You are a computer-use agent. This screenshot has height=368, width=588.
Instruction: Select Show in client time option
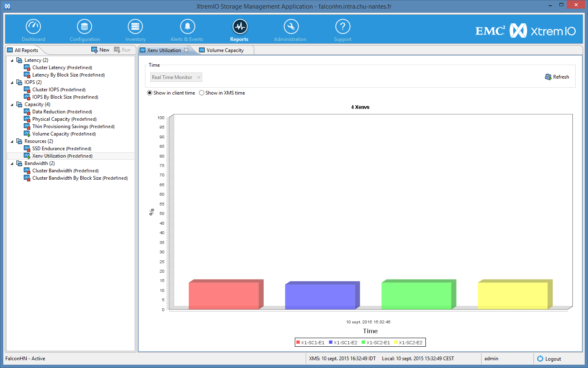[x=150, y=93]
